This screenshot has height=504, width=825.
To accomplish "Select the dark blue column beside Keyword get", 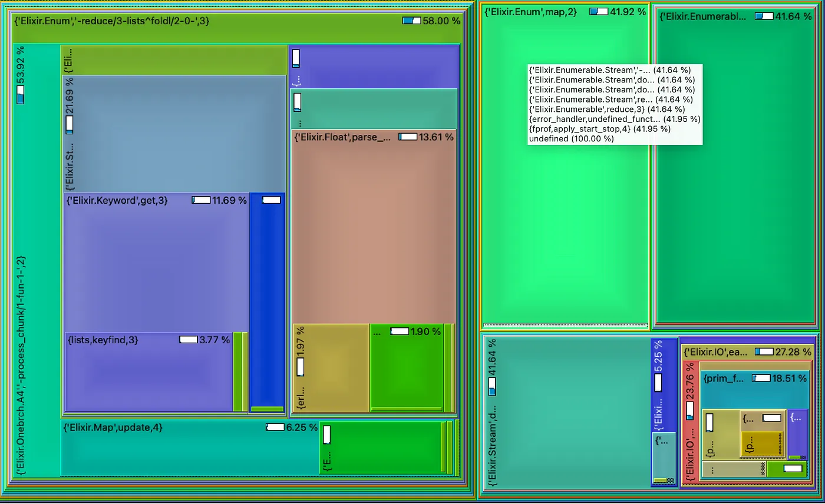I will coord(268,303).
